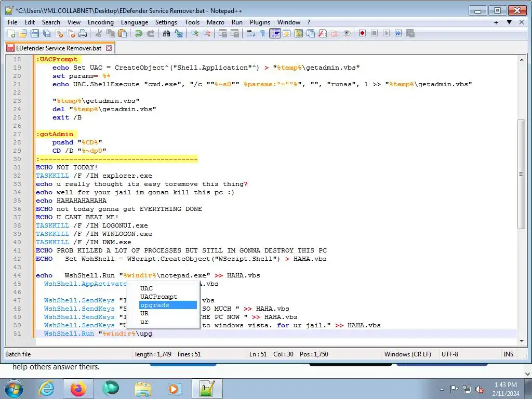The height and width of the screenshot is (399, 532).
Task: Choose 'UACPrompt' in autocomplete list
Action: (168, 297)
